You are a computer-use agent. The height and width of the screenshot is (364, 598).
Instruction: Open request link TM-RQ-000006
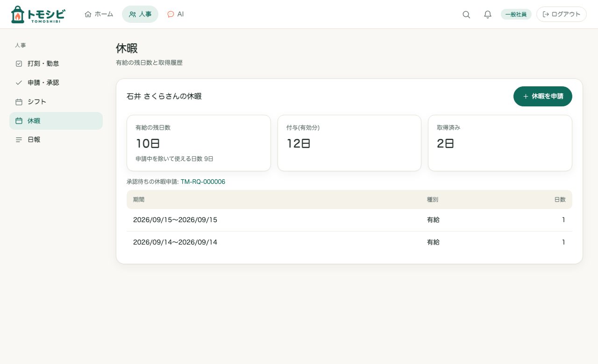click(x=203, y=182)
